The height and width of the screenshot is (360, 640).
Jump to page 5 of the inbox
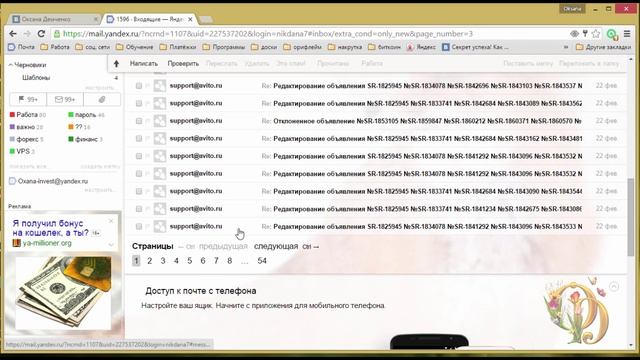click(190, 261)
